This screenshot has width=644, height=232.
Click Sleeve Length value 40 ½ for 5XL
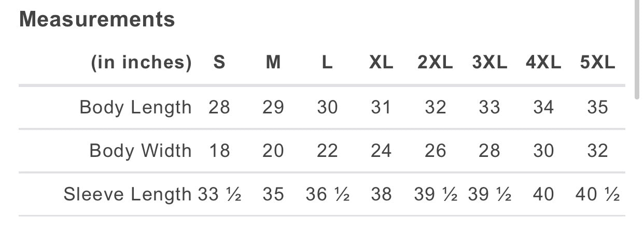pyautogui.click(x=597, y=195)
